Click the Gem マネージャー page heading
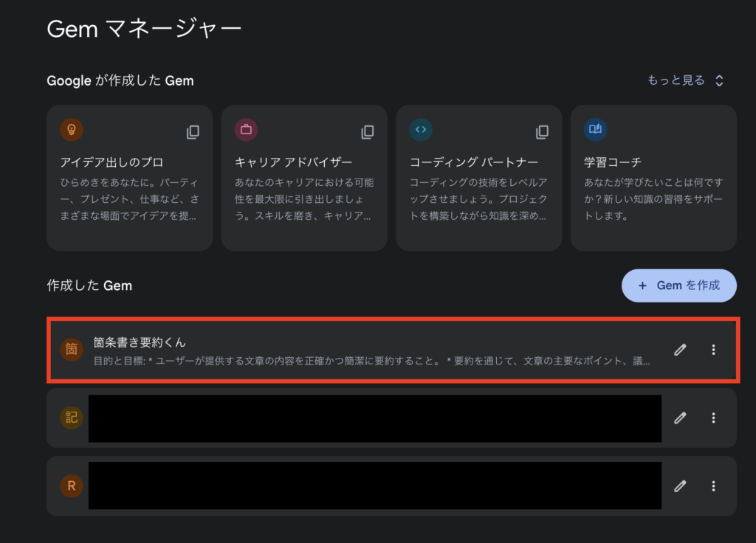Screen dimensions: 756x543 144,29
